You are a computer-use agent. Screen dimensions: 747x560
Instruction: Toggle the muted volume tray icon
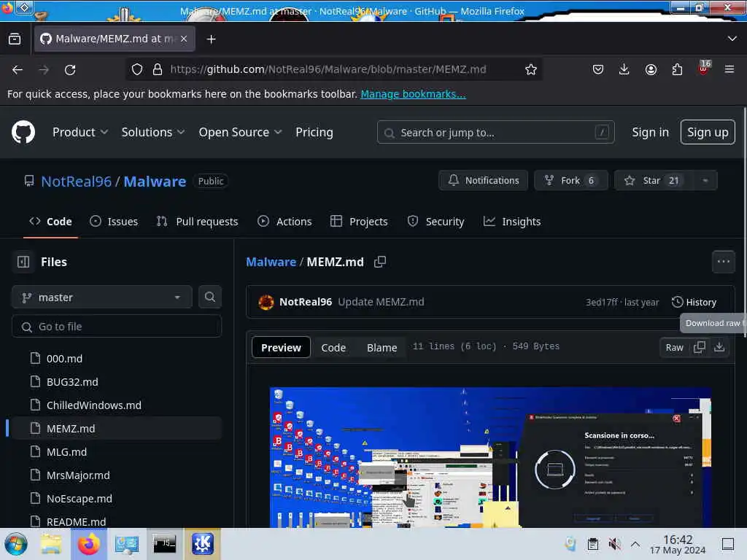tap(614, 544)
